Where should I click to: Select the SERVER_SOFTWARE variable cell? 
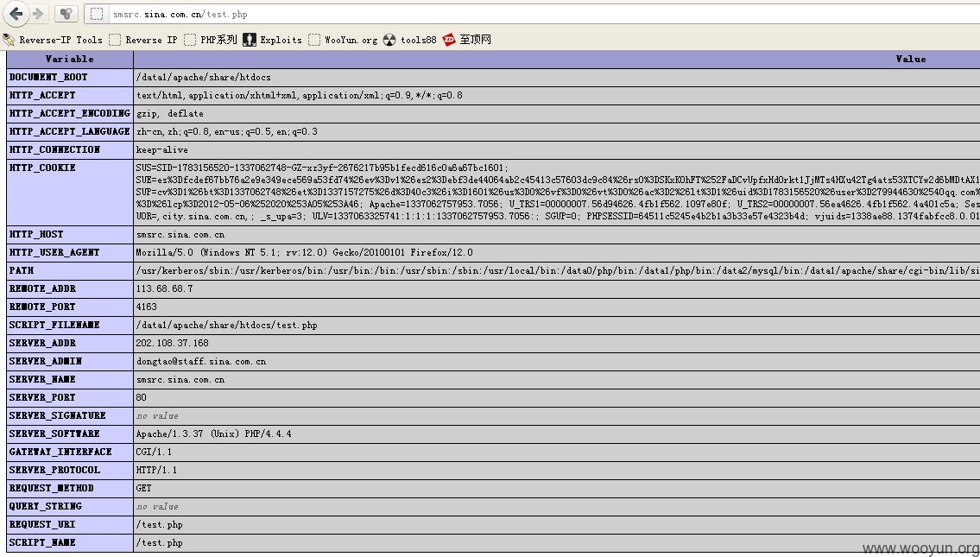point(70,434)
